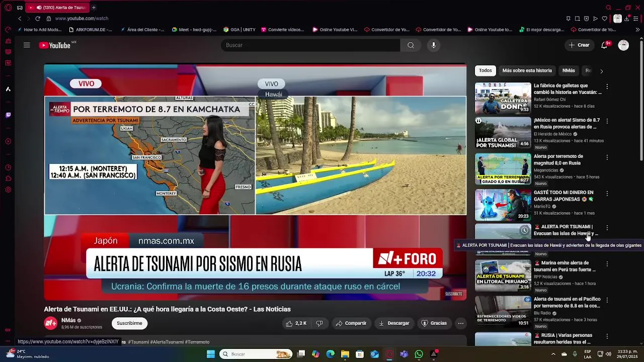Expand the bookmarks bar overflow chevron
This screenshot has width=644, height=362.
638,30
